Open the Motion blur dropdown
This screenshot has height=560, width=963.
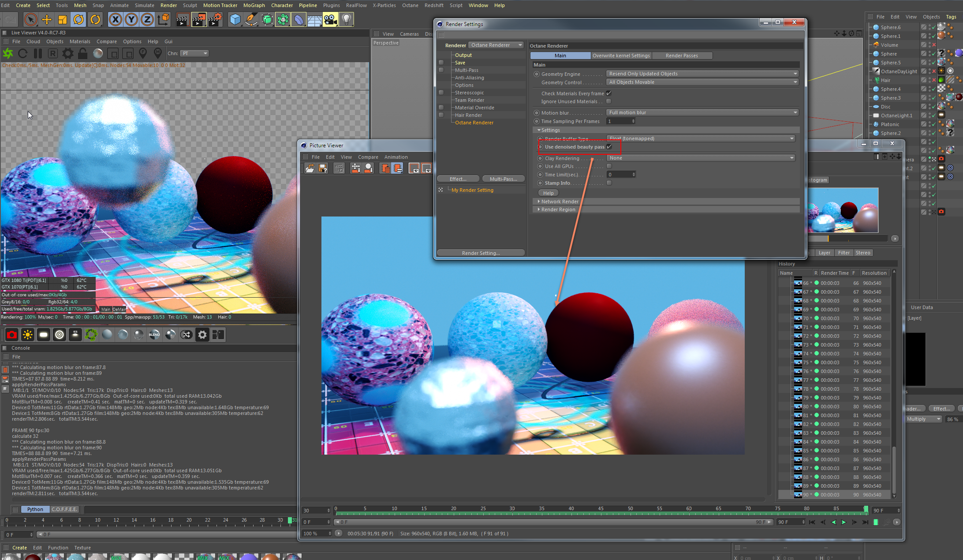click(x=702, y=112)
